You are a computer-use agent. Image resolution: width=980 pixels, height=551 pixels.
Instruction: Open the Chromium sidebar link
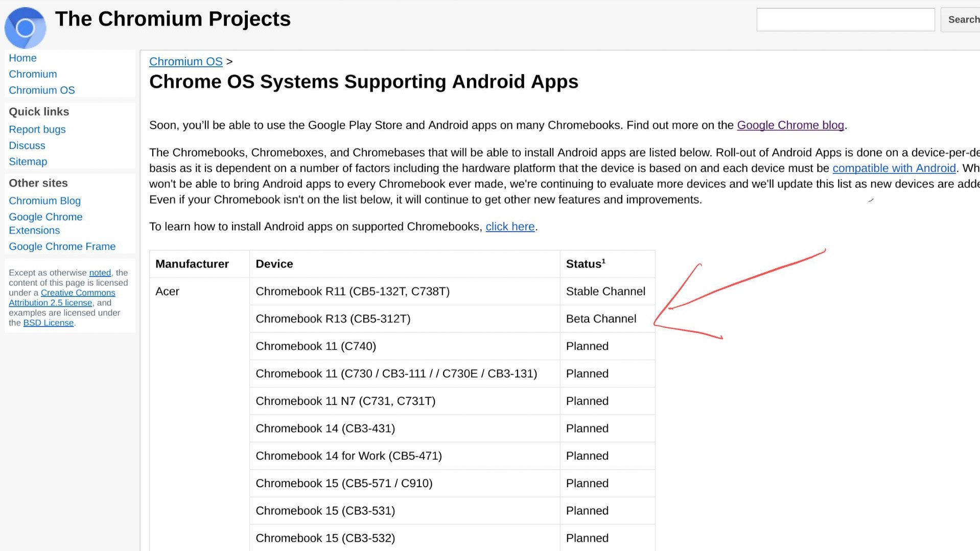pyautogui.click(x=33, y=74)
